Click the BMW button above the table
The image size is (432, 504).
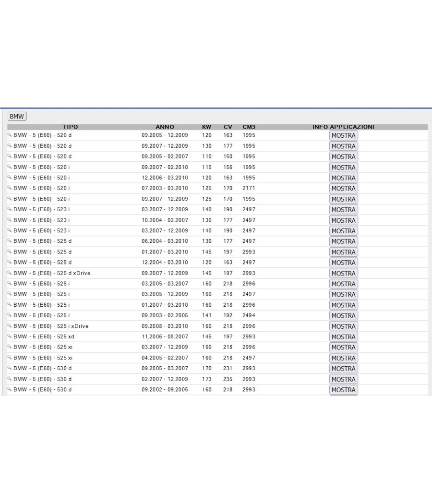pos(17,116)
